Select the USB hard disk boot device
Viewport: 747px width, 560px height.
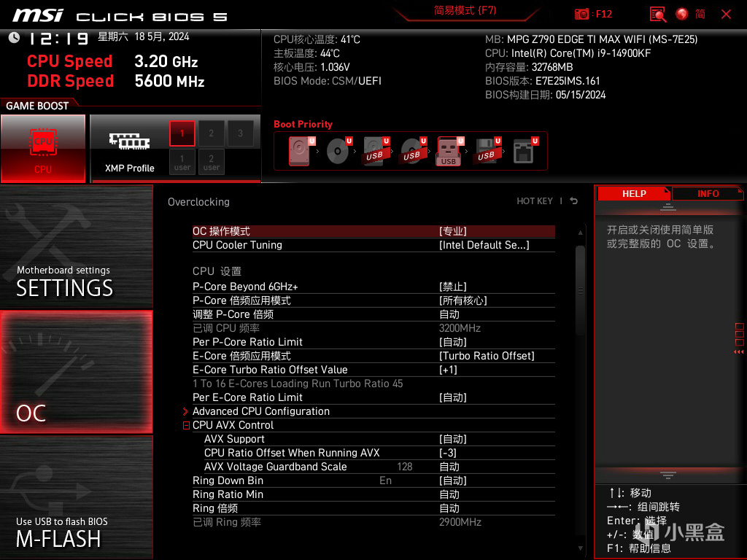376,151
